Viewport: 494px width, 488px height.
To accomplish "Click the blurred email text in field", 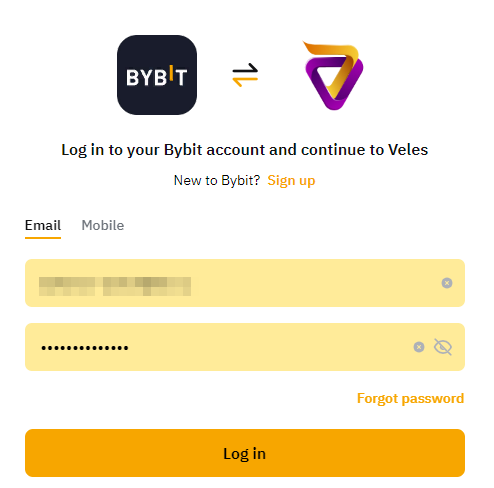I will click(x=115, y=286).
